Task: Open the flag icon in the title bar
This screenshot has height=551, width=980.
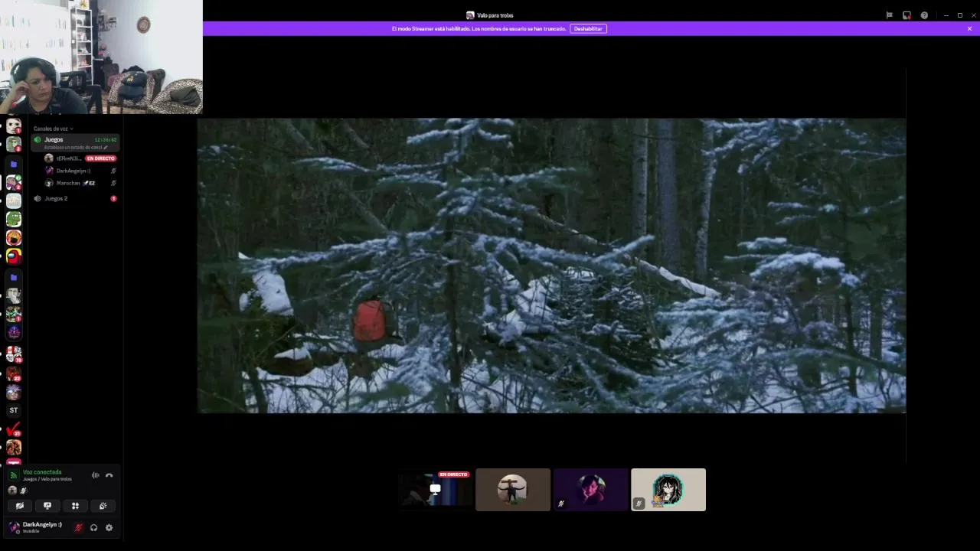Action: pos(889,15)
